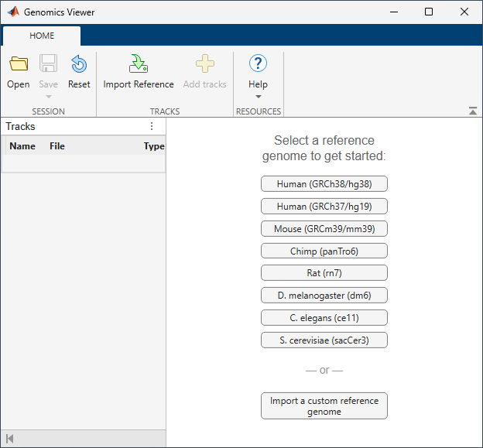The height and width of the screenshot is (448, 483).
Task: Pick the Rat (rn7) genome
Action: 324,273
